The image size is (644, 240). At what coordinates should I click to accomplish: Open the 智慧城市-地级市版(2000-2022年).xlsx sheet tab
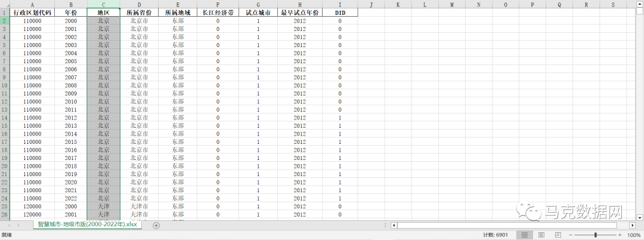88,225
